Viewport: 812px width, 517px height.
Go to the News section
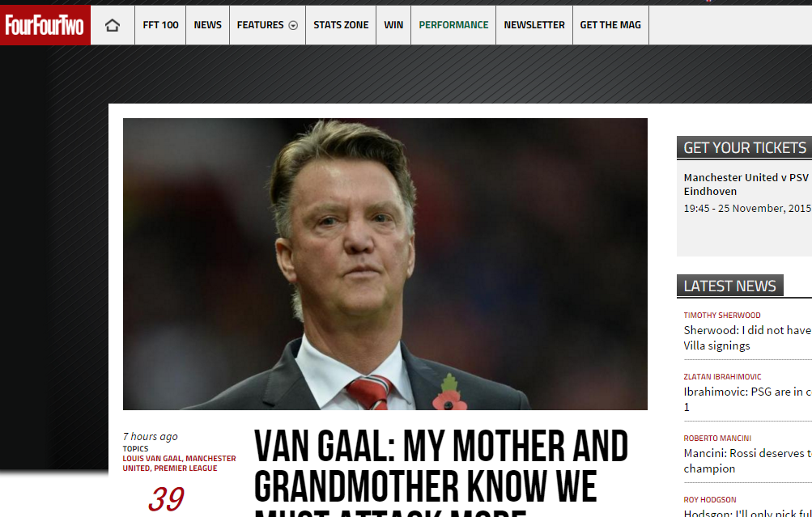[208, 25]
